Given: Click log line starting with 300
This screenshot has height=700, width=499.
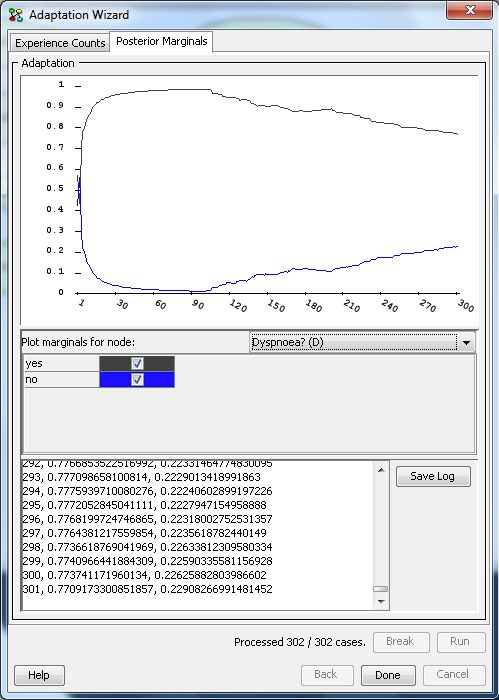Looking at the screenshot, I should [x=144, y=575].
